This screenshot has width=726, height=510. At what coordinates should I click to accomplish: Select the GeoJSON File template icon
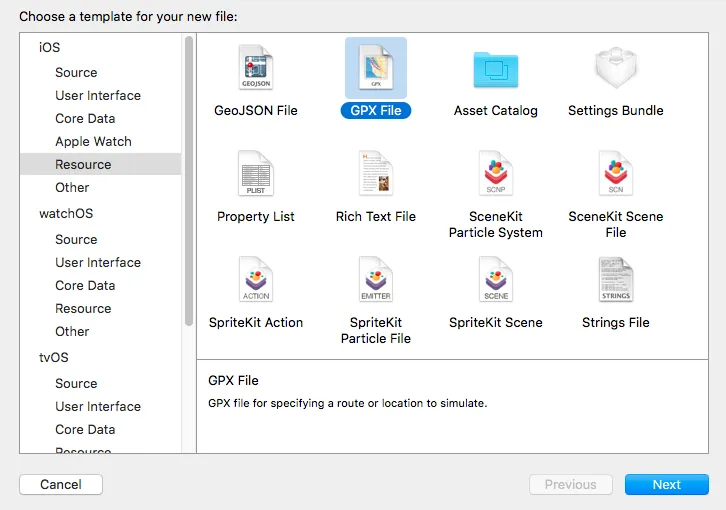(256, 68)
